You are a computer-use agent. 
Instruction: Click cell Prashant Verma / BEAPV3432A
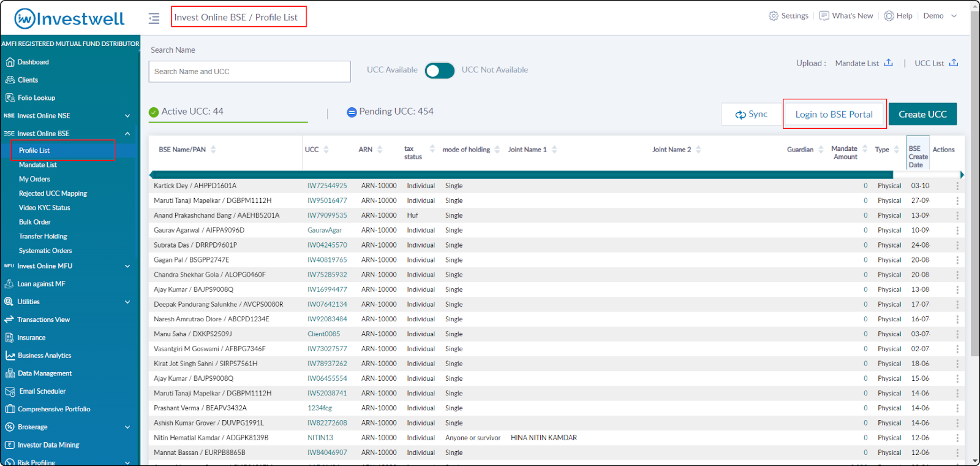[200, 408]
